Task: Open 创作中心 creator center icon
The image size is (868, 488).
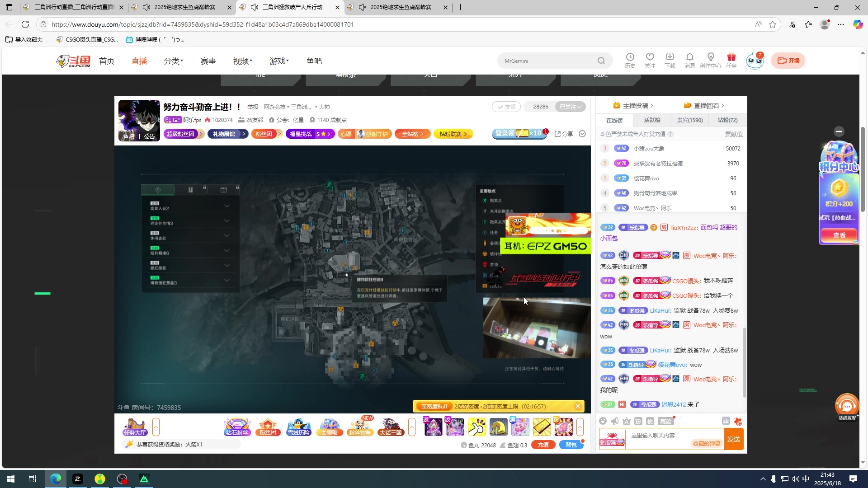Action: click(x=710, y=60)
